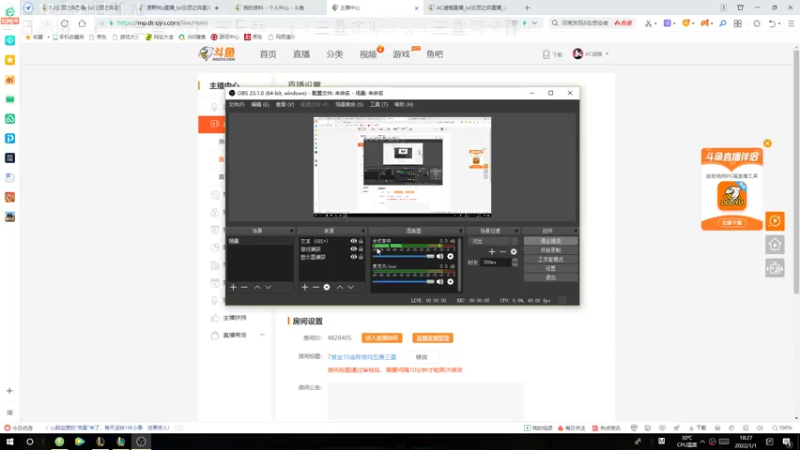Detach Scenes dock via its corner icon
This screenshot has width=800, height=450.
tap(291, 231)
